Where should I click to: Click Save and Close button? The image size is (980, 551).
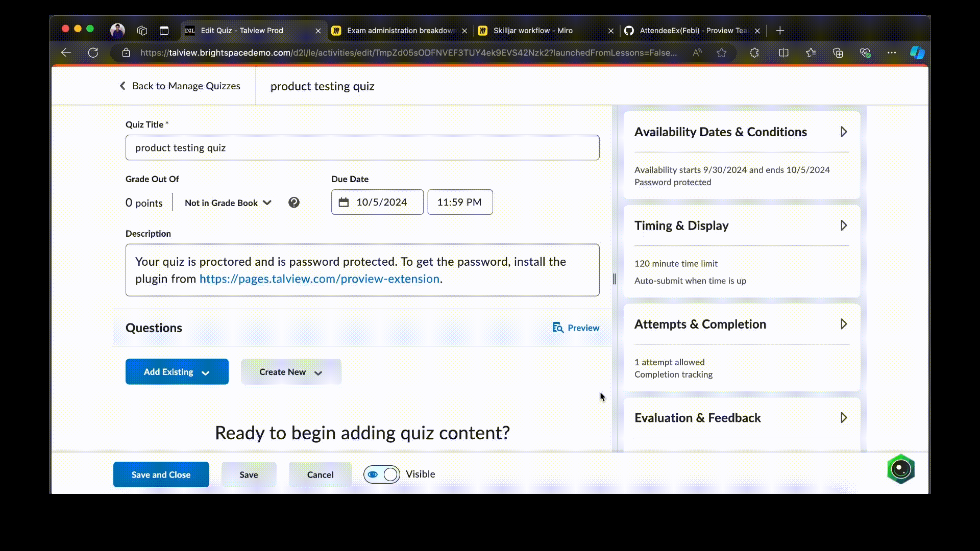pos(161,474)
